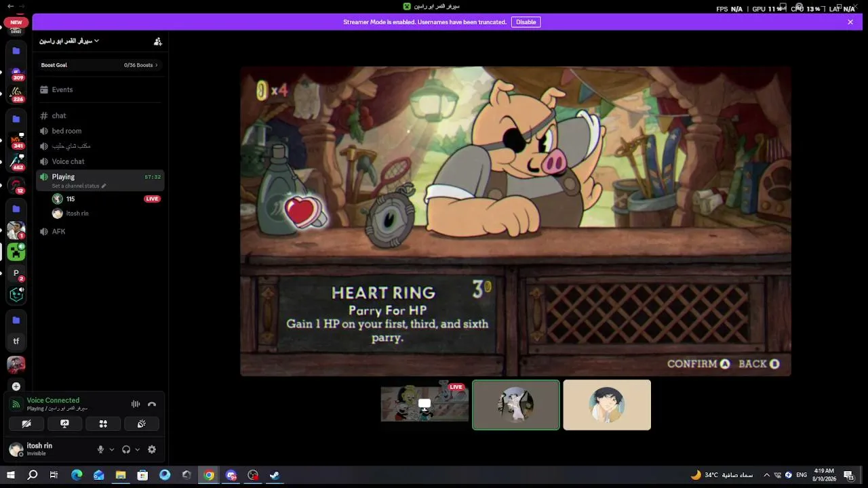Open the server with the 309 badge
868x488 pixels.
pyautogui.click(x=16, y=73)
